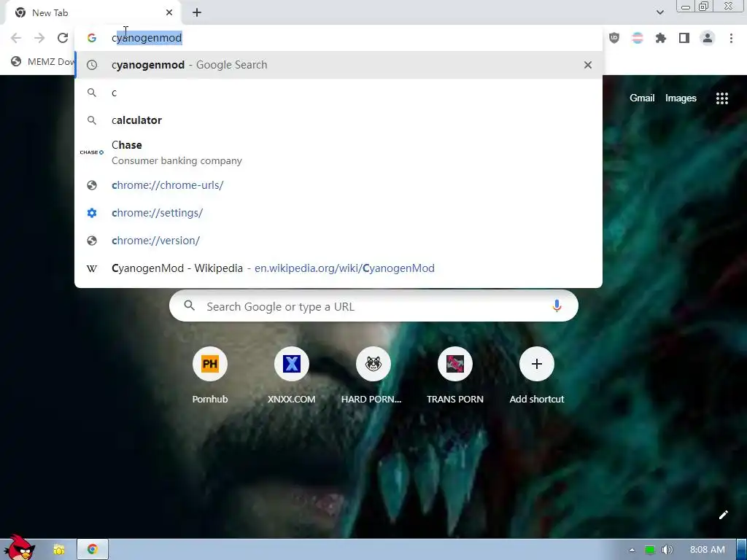Click the address bar text cyanogenmod

pyautogui.click(x=147, y=38)
